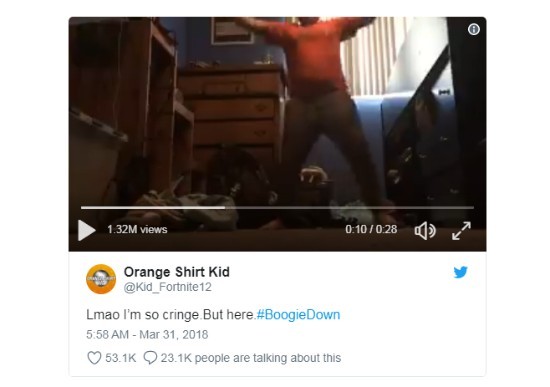The image size is (550, 387).
Task: Click the 53.1K likes count
Action: pyautogui.click(x=120, y=358)
